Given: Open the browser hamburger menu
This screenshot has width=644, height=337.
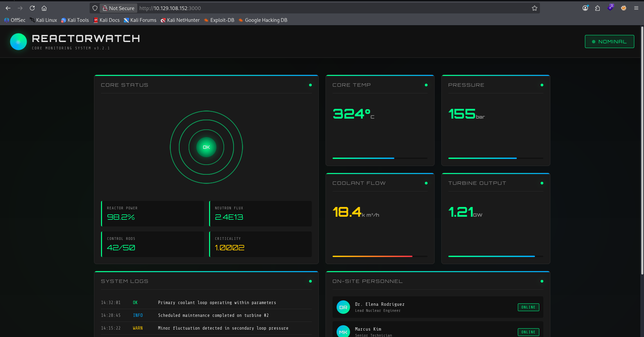Looking at the screenshot, I should click(636, 8).
